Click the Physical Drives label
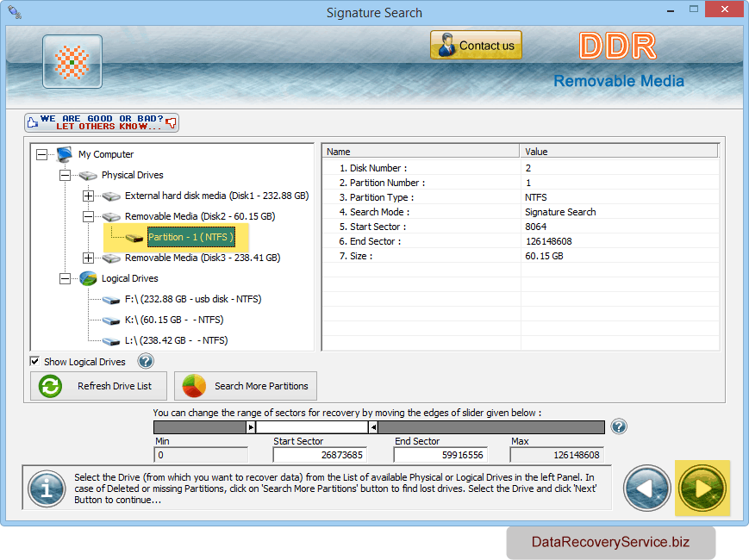 [x=133, y=175]
